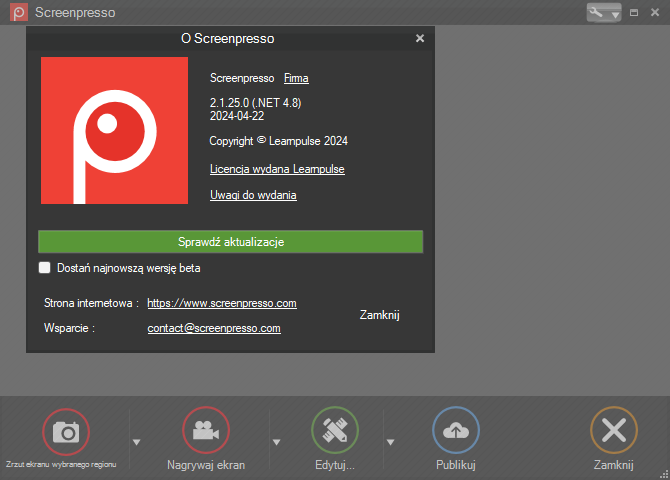Image resolution: width=670 pixels, height=480 pixels.
Task: Close the Screenpresso main window
Action: click(x=655, y=12)
